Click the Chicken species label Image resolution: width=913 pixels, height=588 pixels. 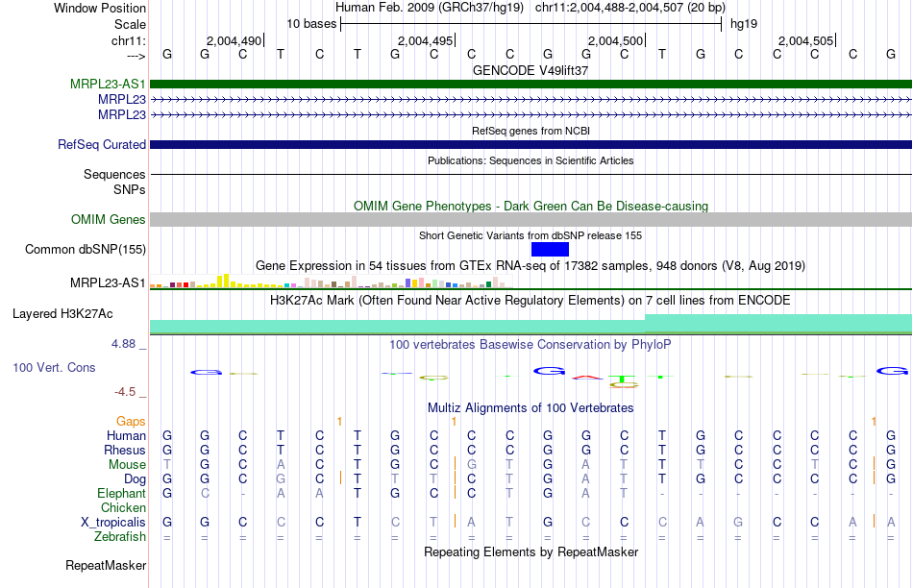click(x=123, y=507)
